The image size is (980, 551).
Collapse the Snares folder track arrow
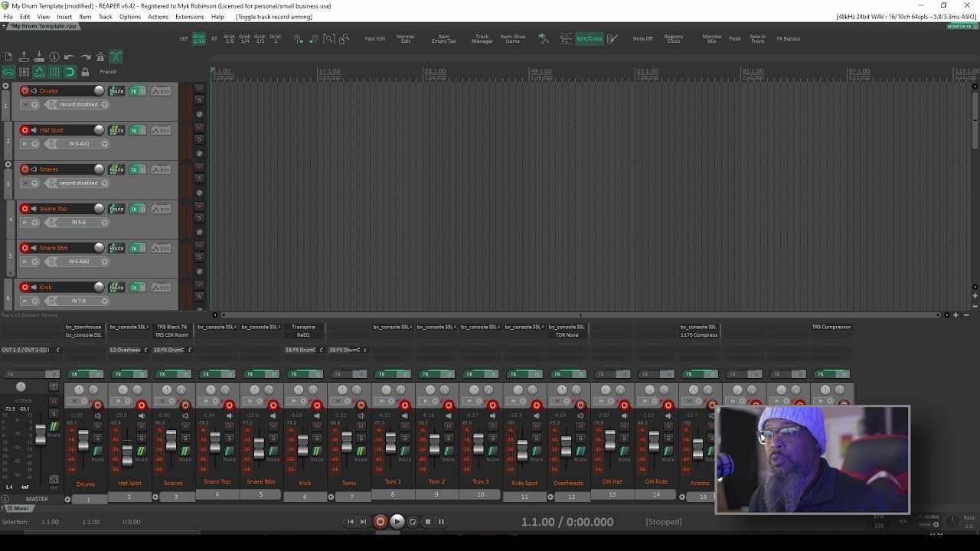[8, 165]
